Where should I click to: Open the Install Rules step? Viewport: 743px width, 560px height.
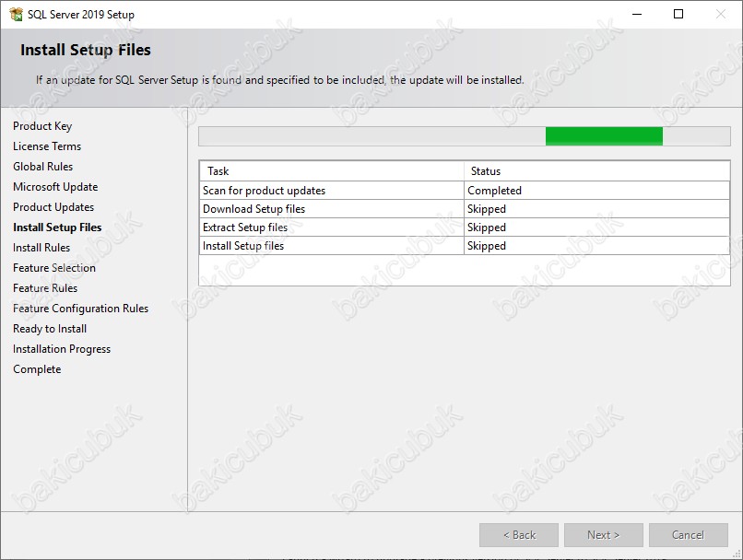pos(41,248)
